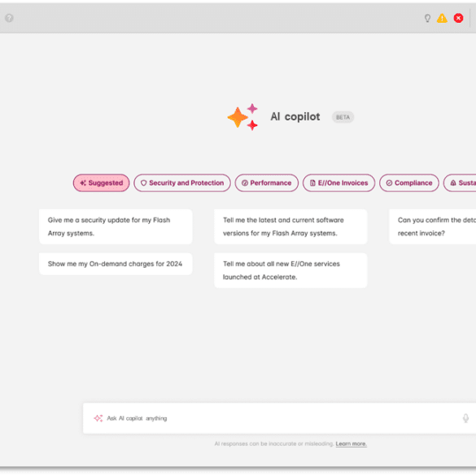476x476 pixels.
Task: Click the BETA badge
Action: (x=343, y=117)
